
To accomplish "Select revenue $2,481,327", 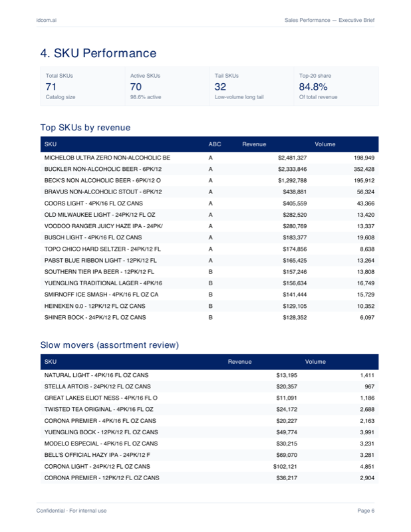I will [x=292, y=158].
